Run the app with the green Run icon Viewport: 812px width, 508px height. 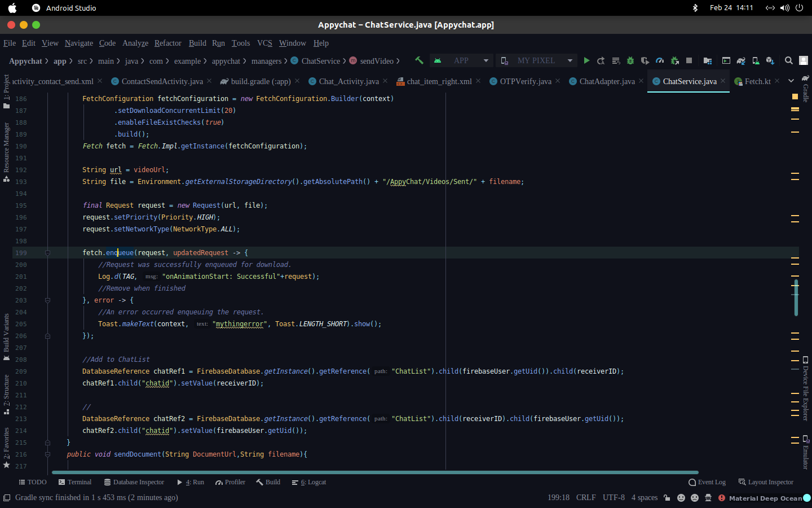click(586, 60)
